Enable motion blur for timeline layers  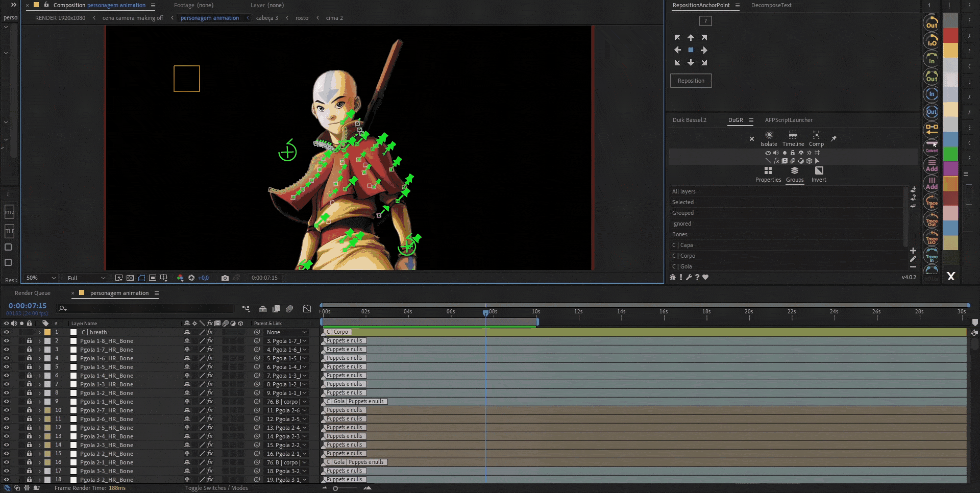click(x=289, y=309)
